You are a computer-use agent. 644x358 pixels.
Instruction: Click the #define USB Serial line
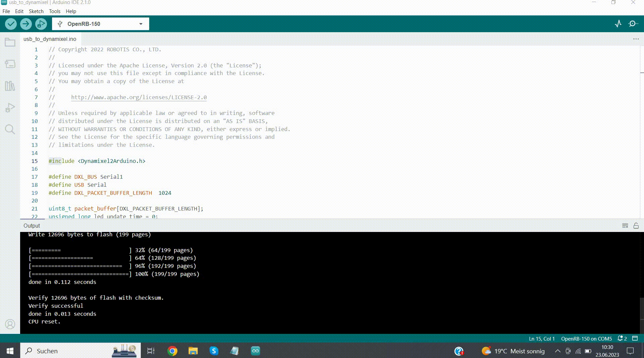(77, 185)
